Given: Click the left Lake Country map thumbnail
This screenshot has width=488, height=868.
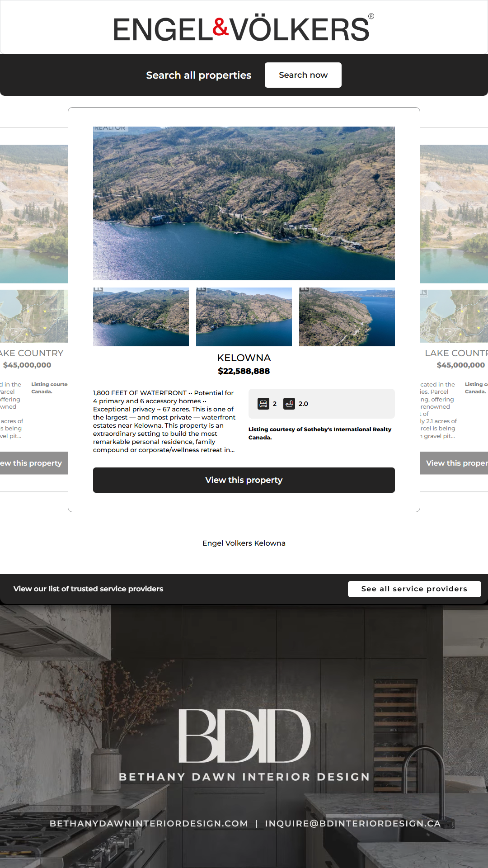Looking at the screenshot, I should click(x=33, y=316).
